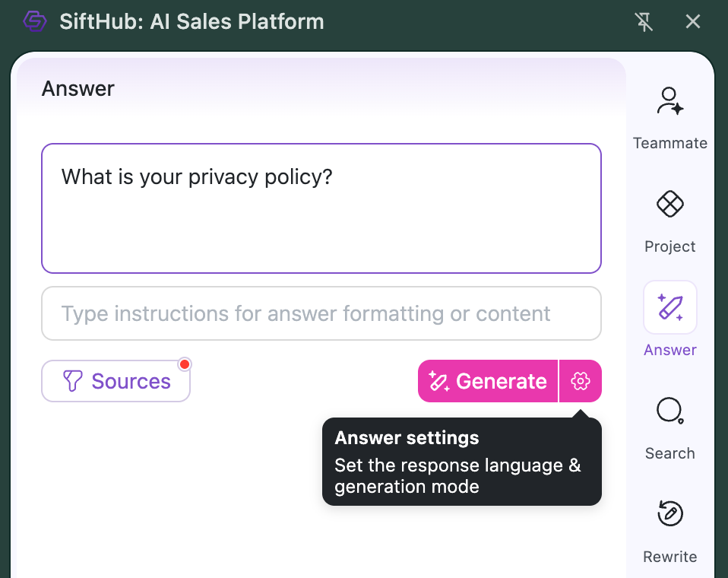
Task: Select the Answer magic pen icon
Action: [x=669, y=307]
